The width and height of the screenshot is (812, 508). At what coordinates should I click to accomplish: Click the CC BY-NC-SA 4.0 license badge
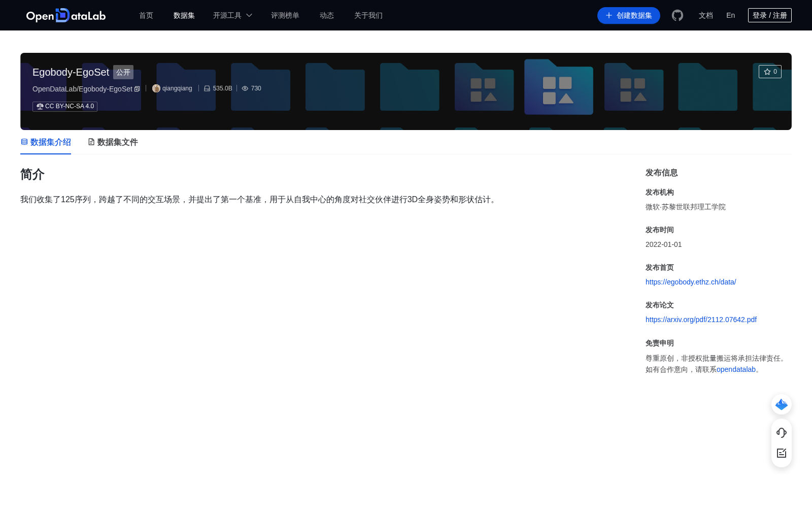65,106
